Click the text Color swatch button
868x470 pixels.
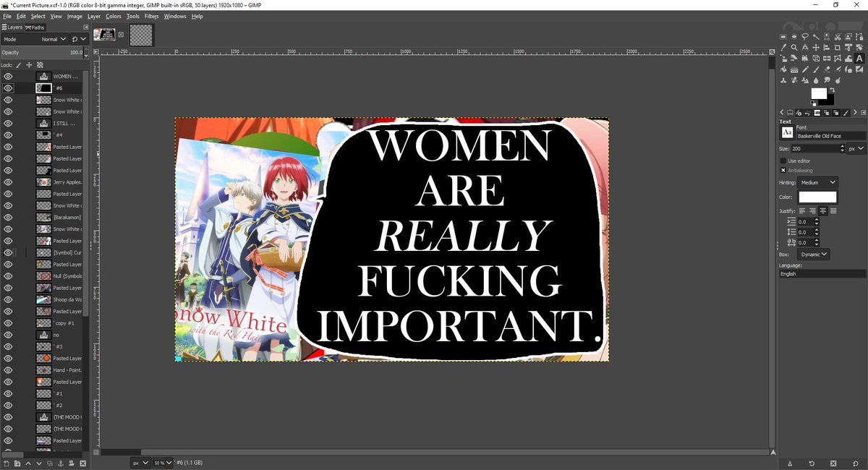tap(817, 197)
